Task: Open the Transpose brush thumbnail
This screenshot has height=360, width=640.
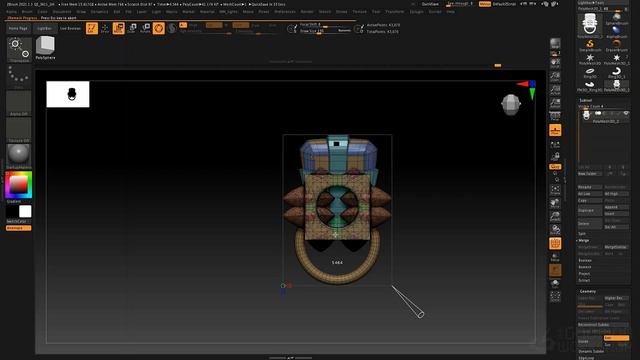Action: pos(19,50)
